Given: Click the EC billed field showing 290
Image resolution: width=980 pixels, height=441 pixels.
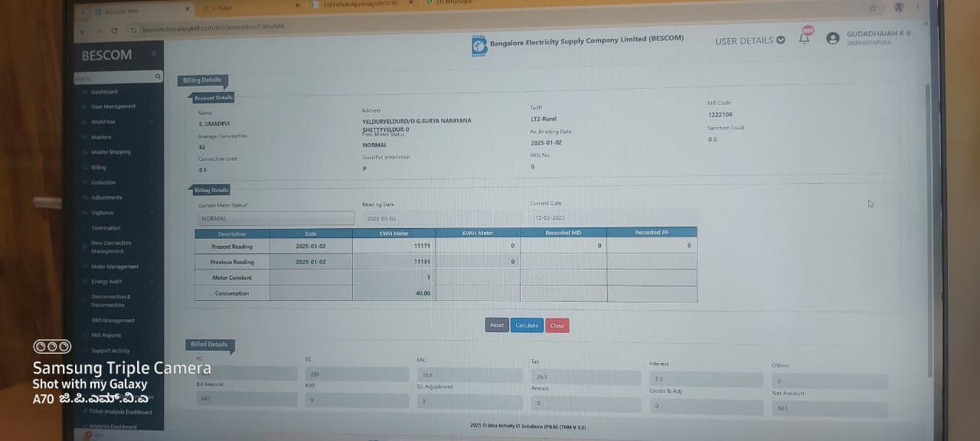Looking at the screenshot, I should tap(357, 374).
